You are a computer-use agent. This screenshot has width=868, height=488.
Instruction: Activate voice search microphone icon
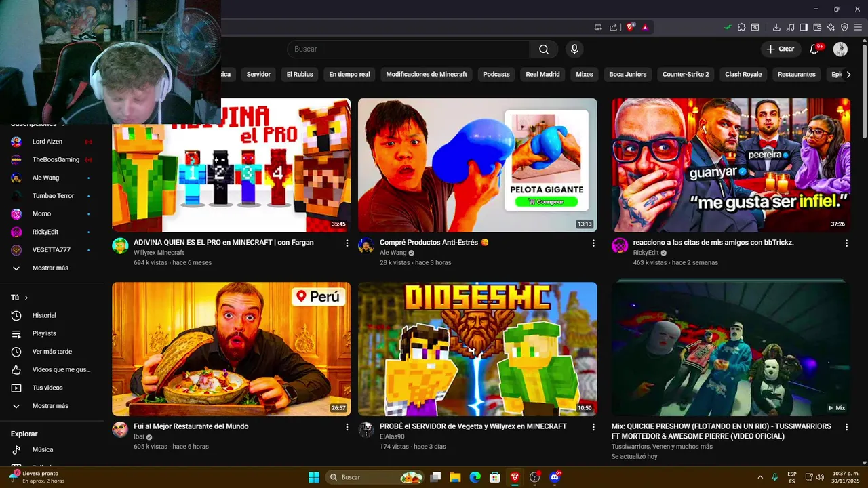coord(574,49)
